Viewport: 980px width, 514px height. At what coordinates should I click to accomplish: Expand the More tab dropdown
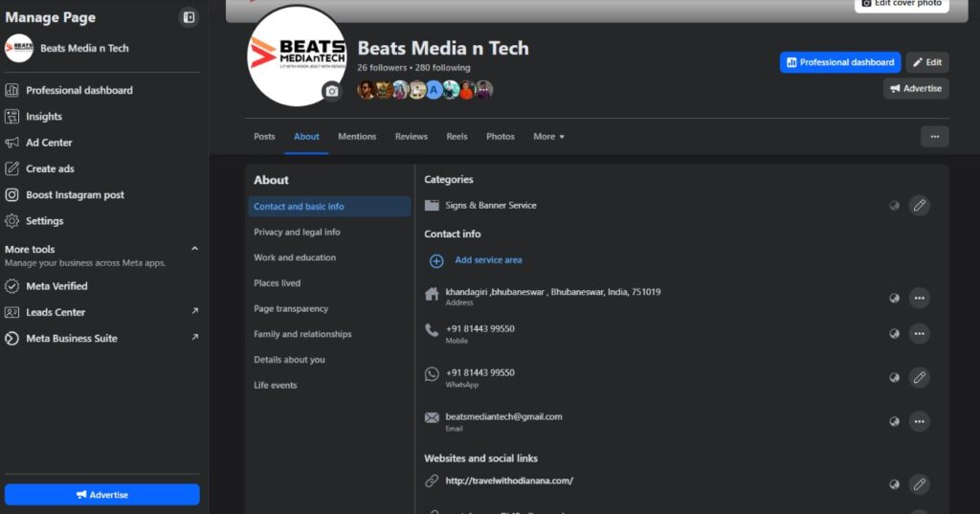pos(548,137)
